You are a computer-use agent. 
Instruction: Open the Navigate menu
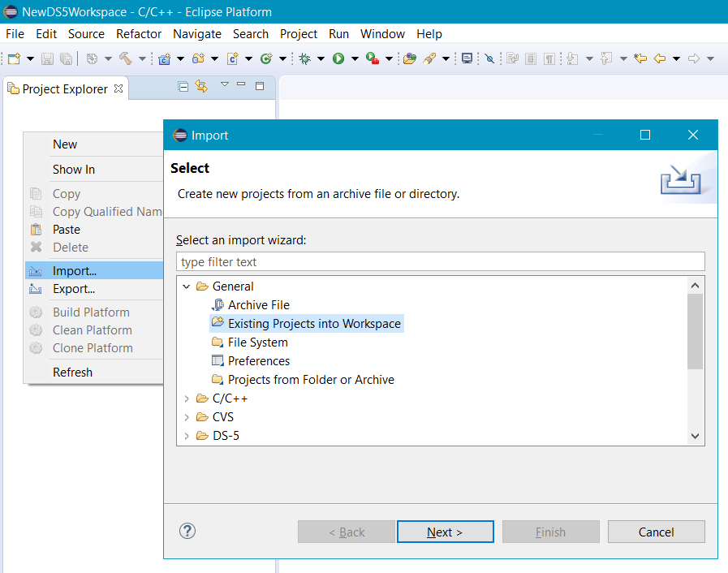197,34
